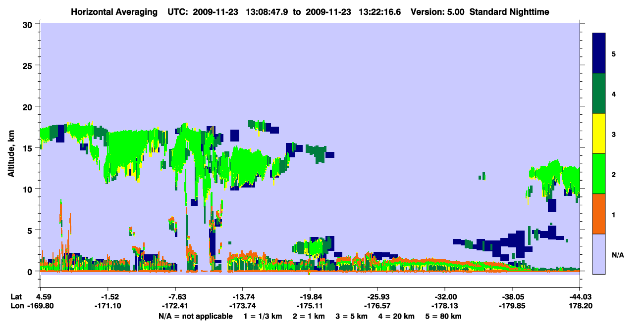Click the bright green colorbar segment labeled 2
Viewport: 644px width, 330px height.
[599, 174]
